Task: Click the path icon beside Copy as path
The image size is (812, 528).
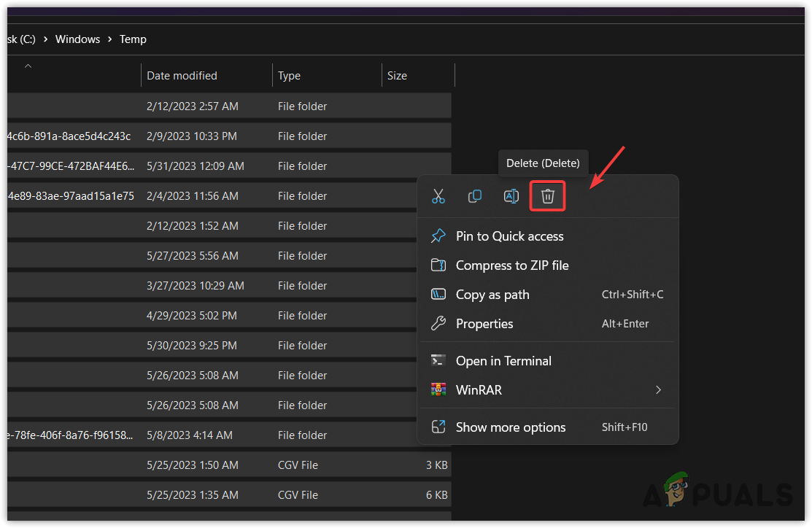Action: pos(438,294)
